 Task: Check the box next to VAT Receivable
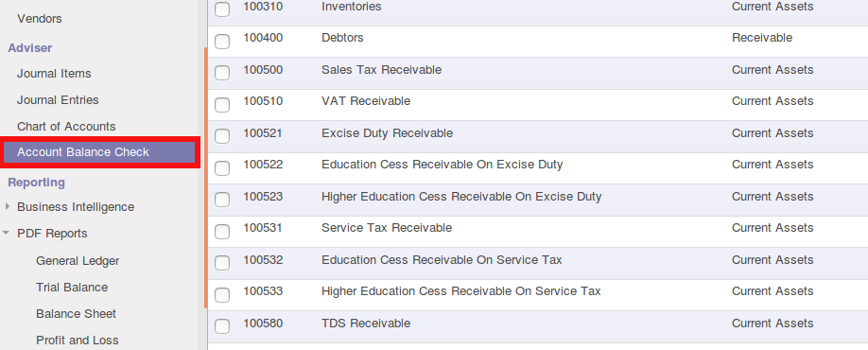coord(222,105)
